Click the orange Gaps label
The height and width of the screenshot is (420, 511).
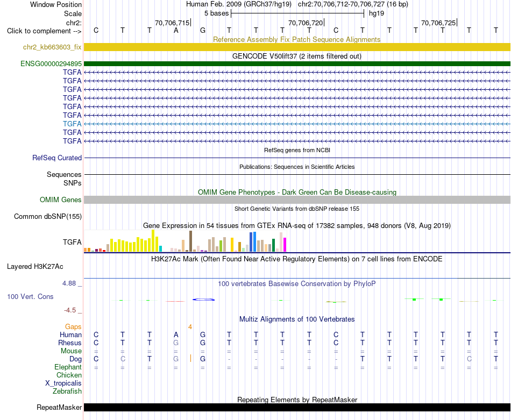coord(73,326)
